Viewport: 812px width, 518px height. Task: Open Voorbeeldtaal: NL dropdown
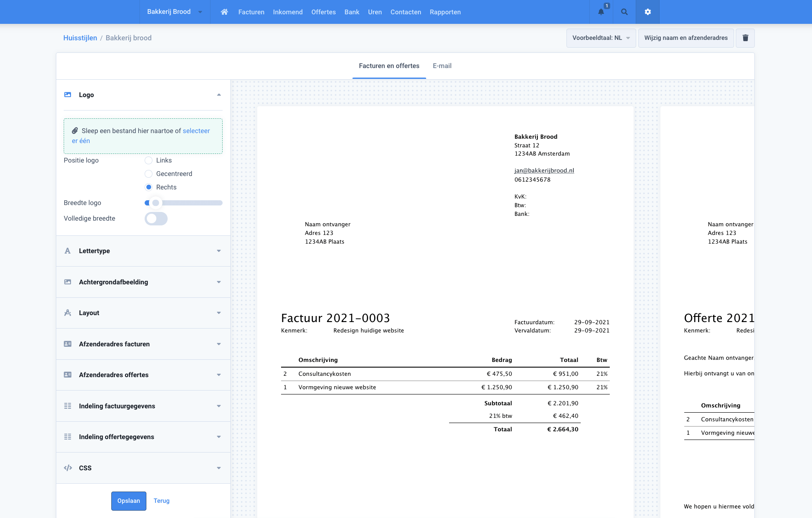click(x=601, y=38)
